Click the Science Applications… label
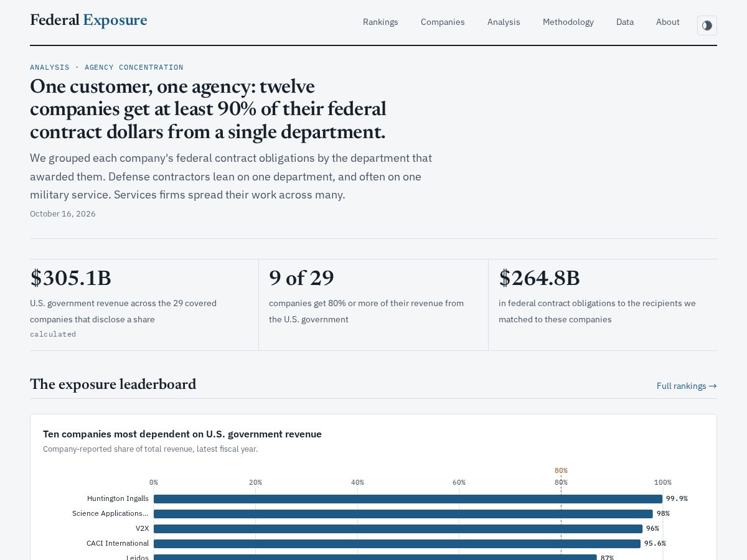Image resolution: width=747 pixels, height=560 pixels. [x=110, y=513]
